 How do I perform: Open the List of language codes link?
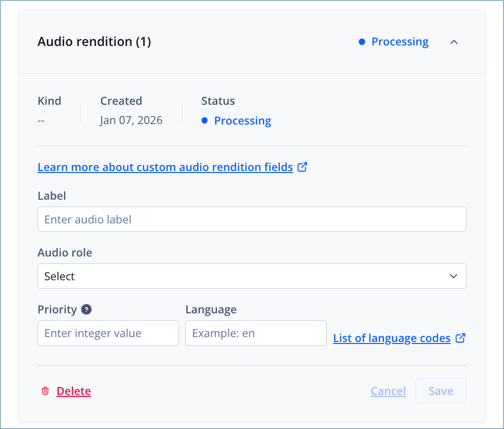[x=392, y=338]
